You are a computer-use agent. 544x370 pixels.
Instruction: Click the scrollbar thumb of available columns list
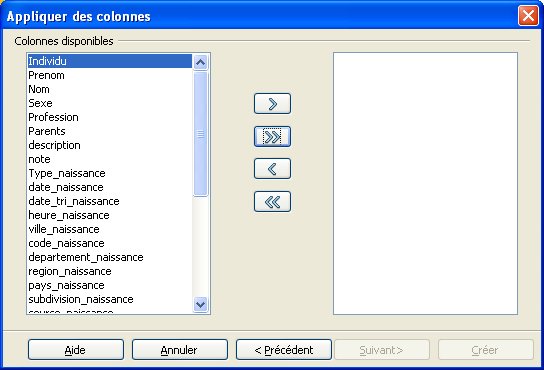201,134
